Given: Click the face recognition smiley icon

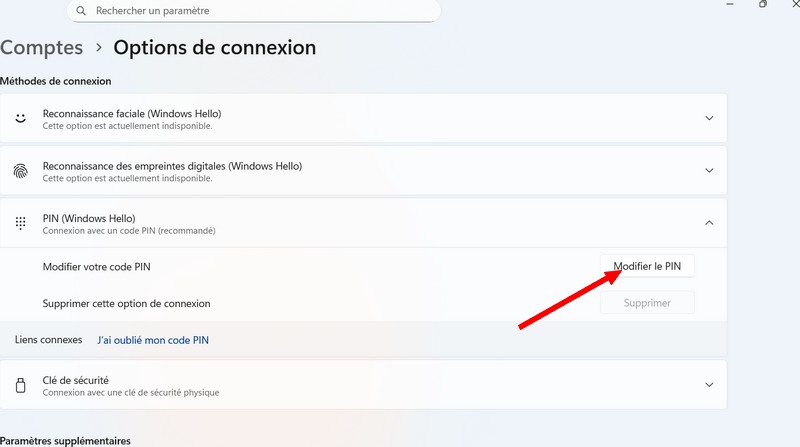Looking at the screenshot, I should pyautogui.click(x=20, y=118).
